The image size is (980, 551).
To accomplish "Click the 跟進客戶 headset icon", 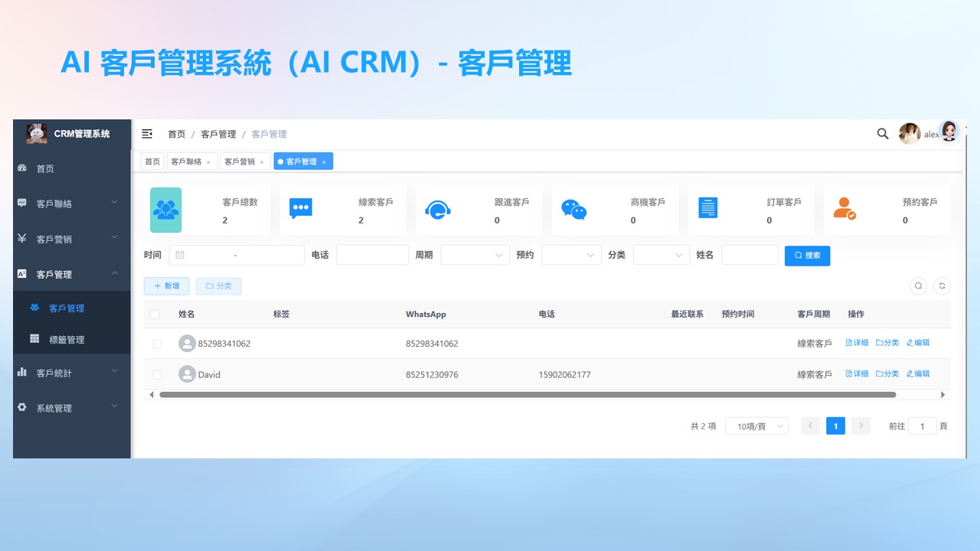I will click(x=438, y=210).
